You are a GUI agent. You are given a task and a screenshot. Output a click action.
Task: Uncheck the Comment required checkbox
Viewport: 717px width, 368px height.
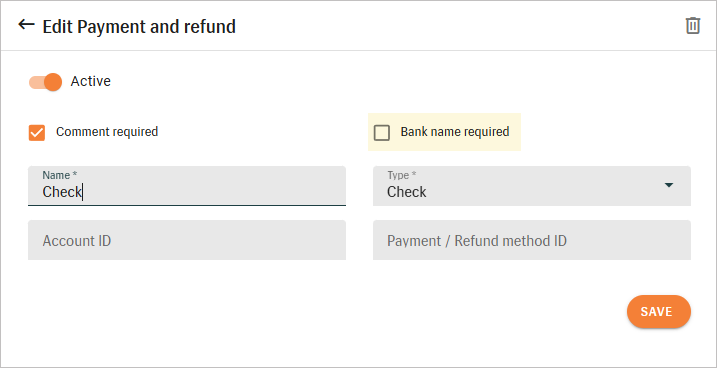pos(37,133)
